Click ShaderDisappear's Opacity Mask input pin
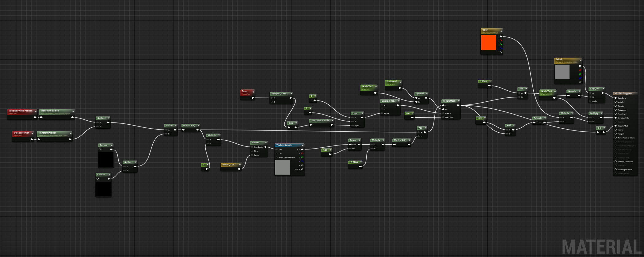This screenshot has height=257, width=644. pyautogui.click(x=615, y=126)
